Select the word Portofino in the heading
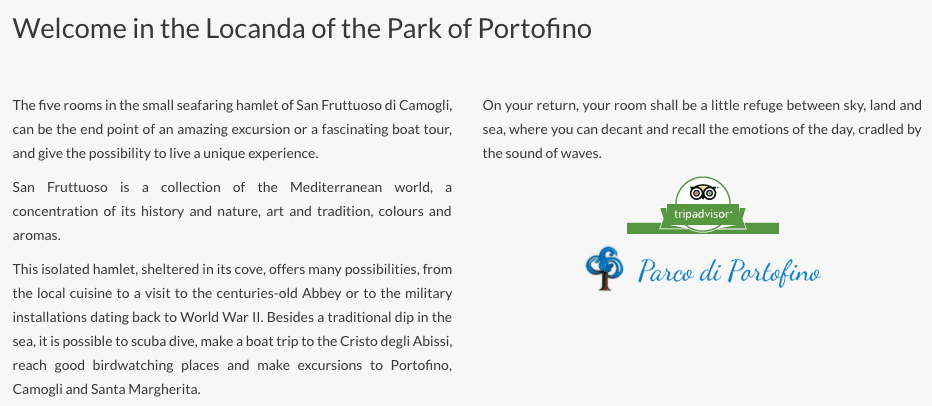Image resolution: width=932 pixels, height=406 pixels. 535,29
